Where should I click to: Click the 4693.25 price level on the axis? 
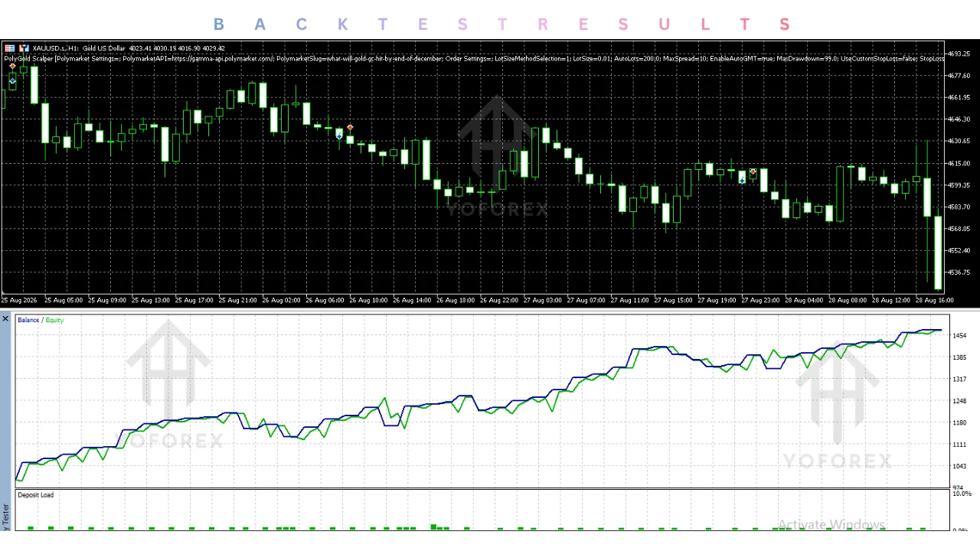960,54
